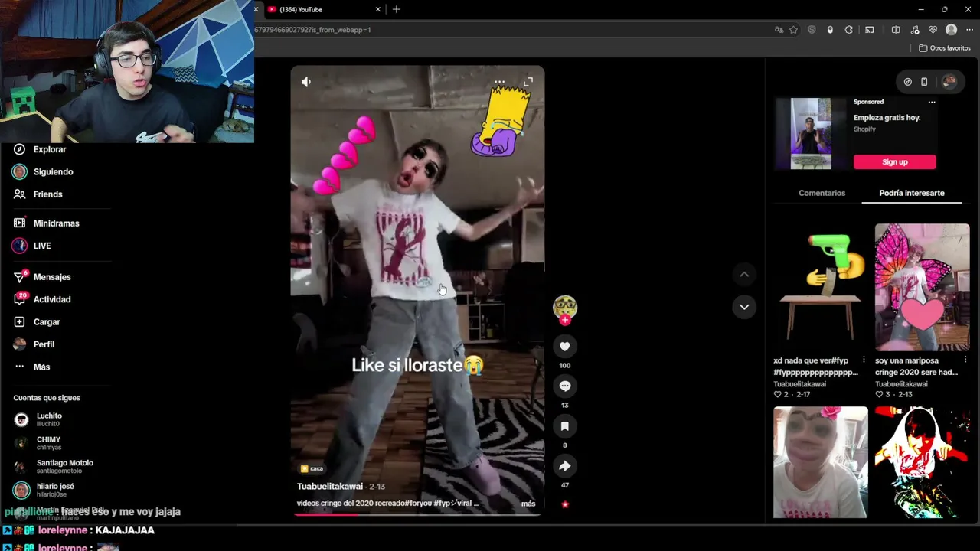
Task: Save the video with the bookmark icon
Action: [x=565, y=426]
